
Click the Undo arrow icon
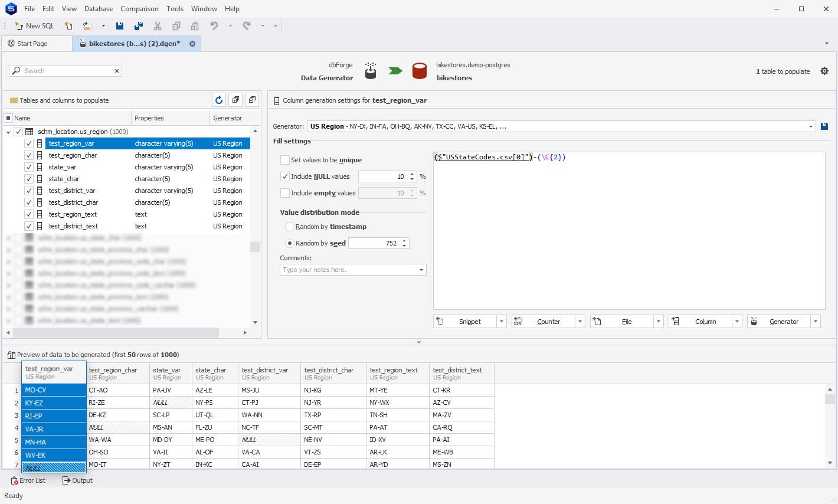(x=214, y=26)
